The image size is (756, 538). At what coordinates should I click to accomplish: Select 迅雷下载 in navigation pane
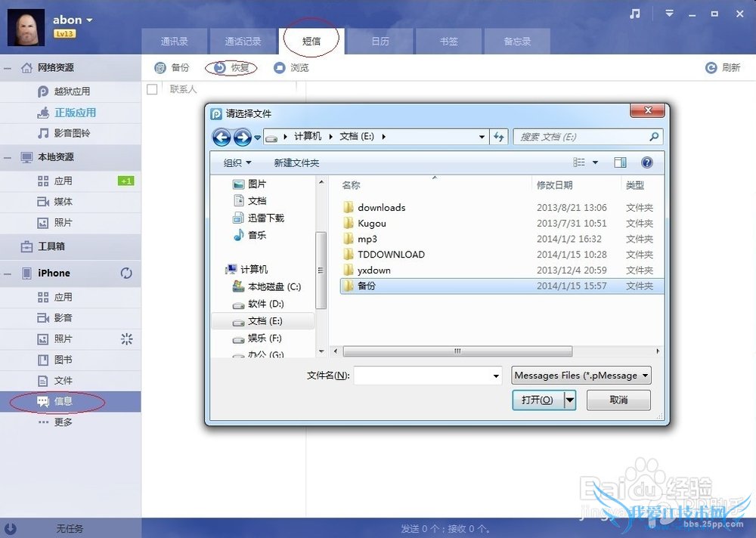[x=266, y=218]
